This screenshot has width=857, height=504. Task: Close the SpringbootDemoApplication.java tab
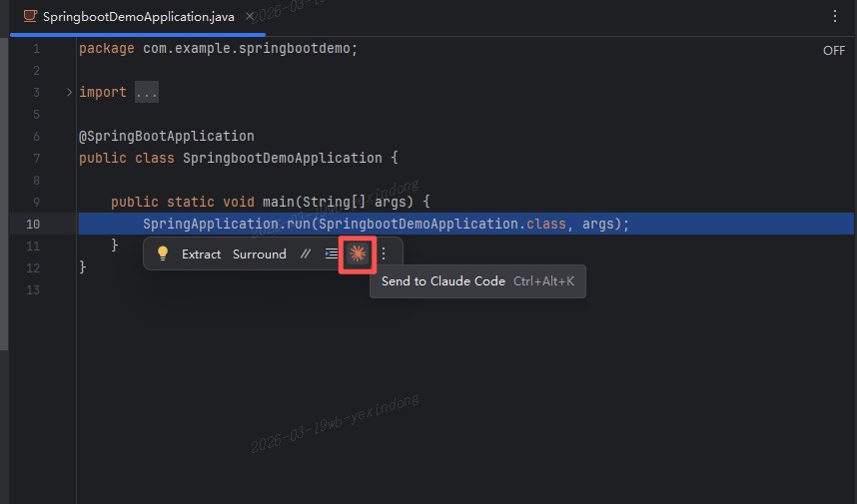pos(250,16)
